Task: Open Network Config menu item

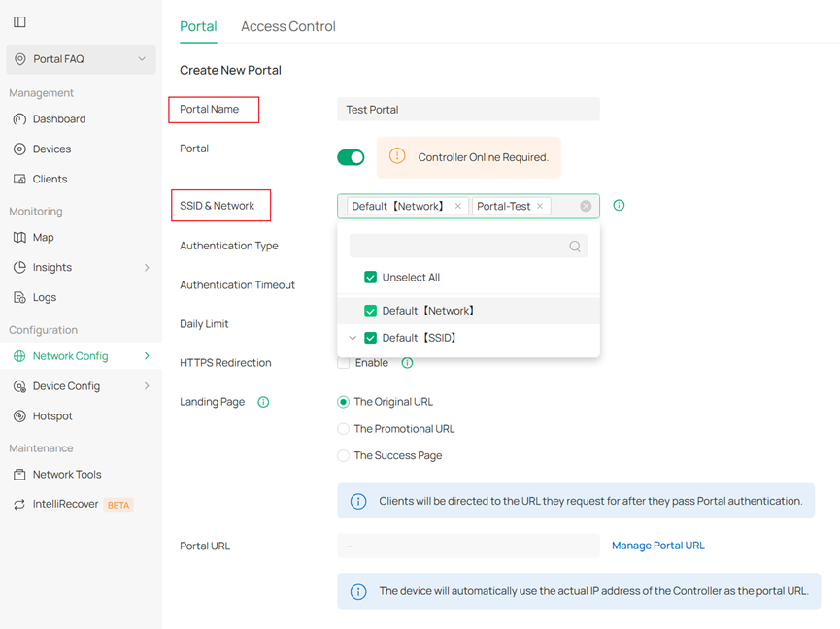Action: click(70, 356)
